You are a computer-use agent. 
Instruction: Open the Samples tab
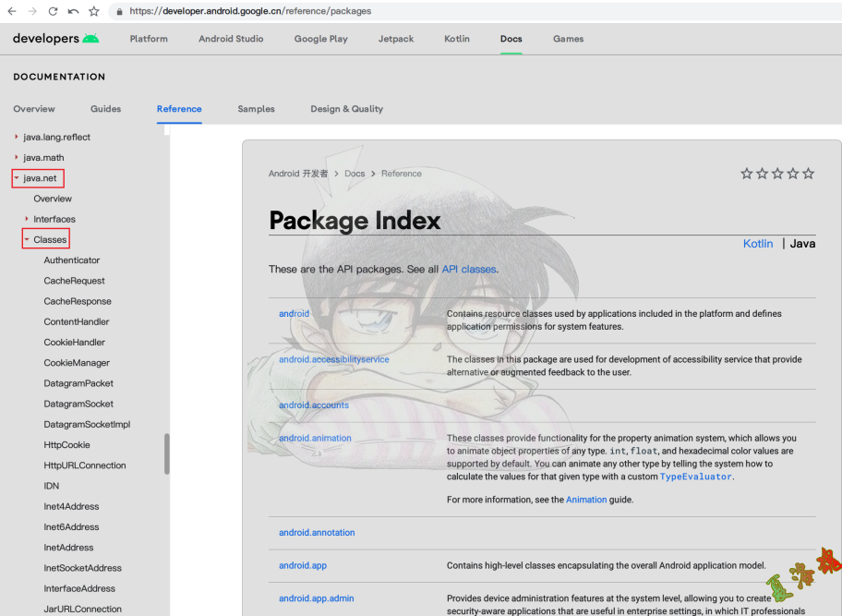pyautogui.click(x=256, y=109)
